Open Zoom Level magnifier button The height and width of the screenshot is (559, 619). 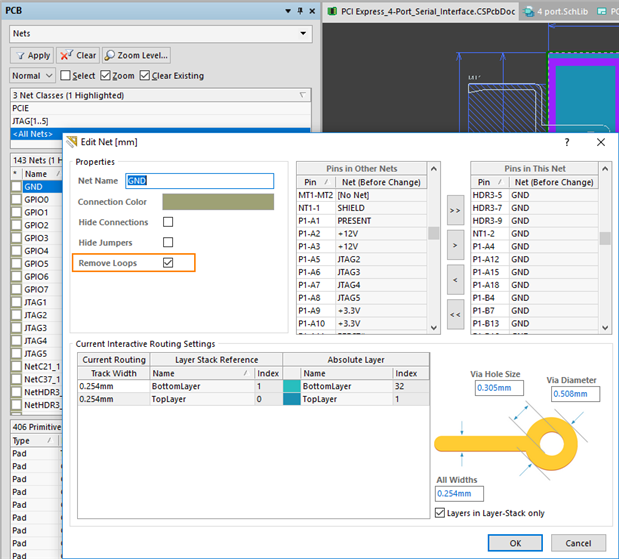pyautogui.click(x=136, y=56)
